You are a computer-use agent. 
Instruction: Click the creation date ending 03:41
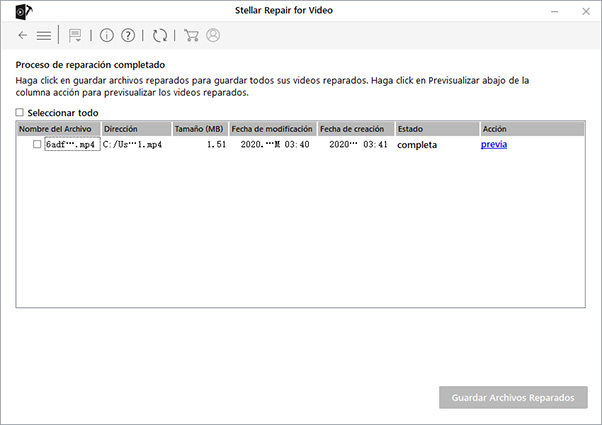click(x=358, y=144)
